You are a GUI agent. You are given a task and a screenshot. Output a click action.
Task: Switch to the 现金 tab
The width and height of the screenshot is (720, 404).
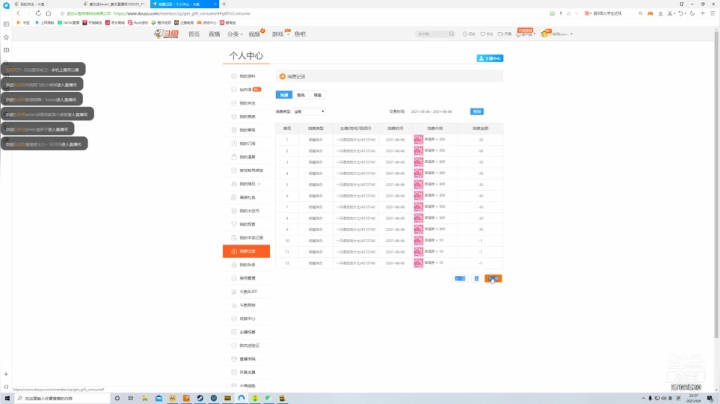click(317, 95)
